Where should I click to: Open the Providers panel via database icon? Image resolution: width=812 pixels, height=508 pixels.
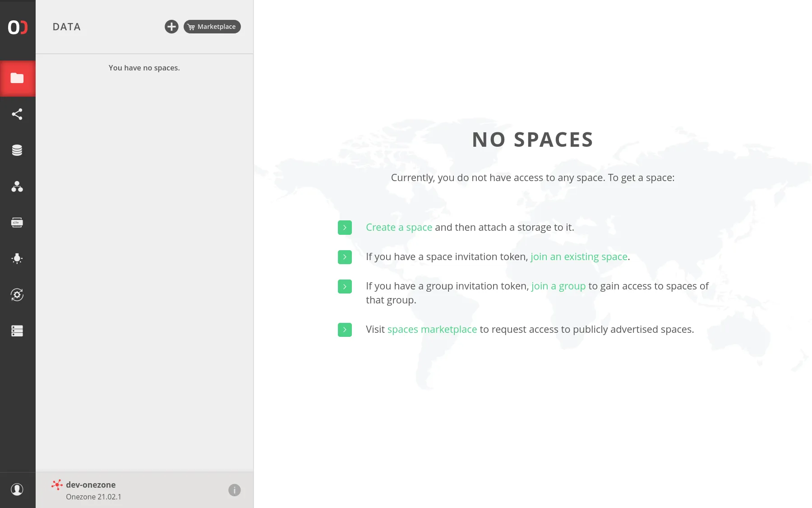coord(18,150)
